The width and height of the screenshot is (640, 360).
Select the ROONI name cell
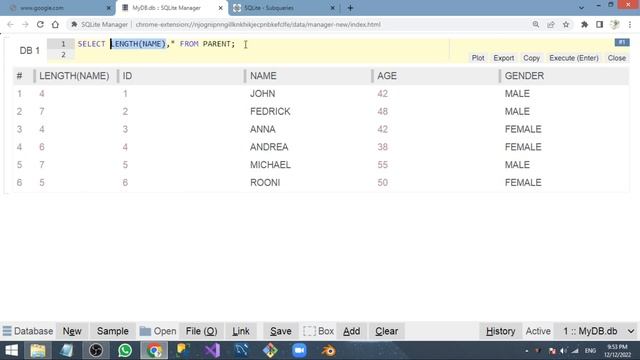pos(265,182)
